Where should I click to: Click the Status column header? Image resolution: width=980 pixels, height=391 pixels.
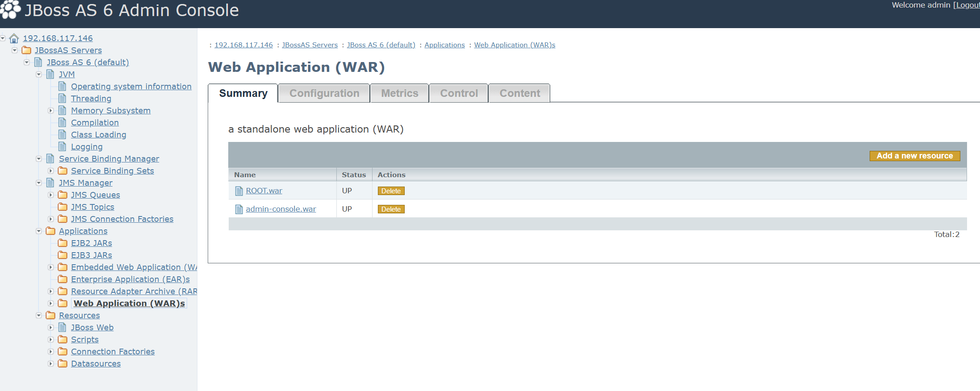pyautogui.click(x=354, y=175)
